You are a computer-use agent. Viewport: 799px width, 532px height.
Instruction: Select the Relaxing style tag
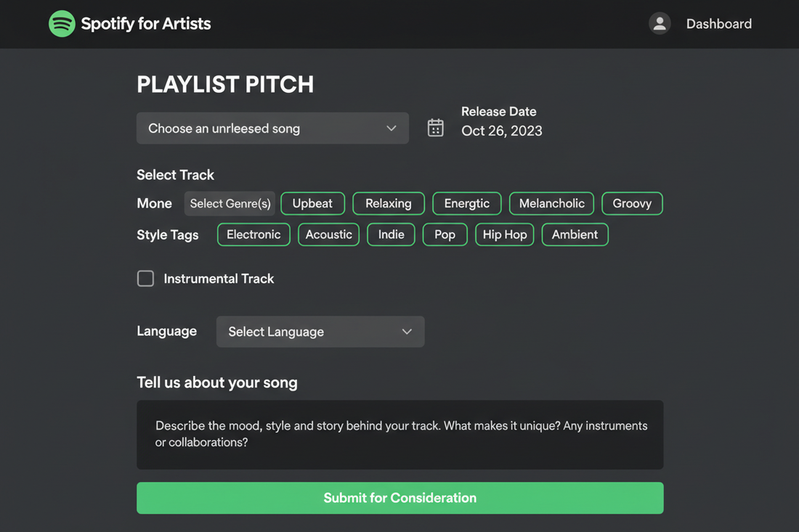388,203
